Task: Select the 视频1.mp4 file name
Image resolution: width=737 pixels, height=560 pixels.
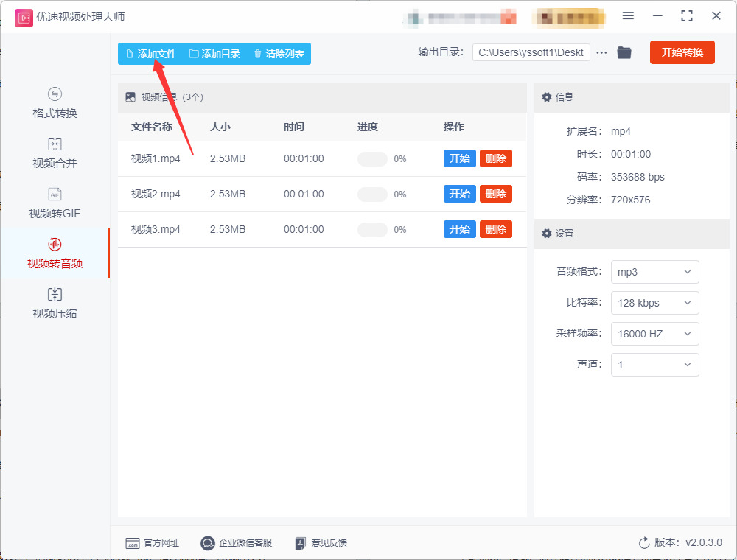Action: (x=156, y=159)
